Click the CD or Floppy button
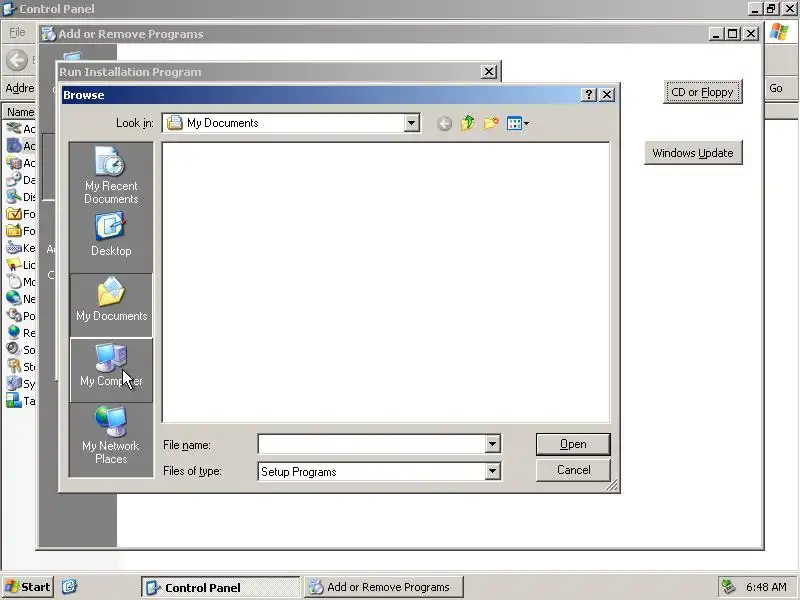This screenshot has height=600, width=800. pyautogui.click(x=703, y=92)
